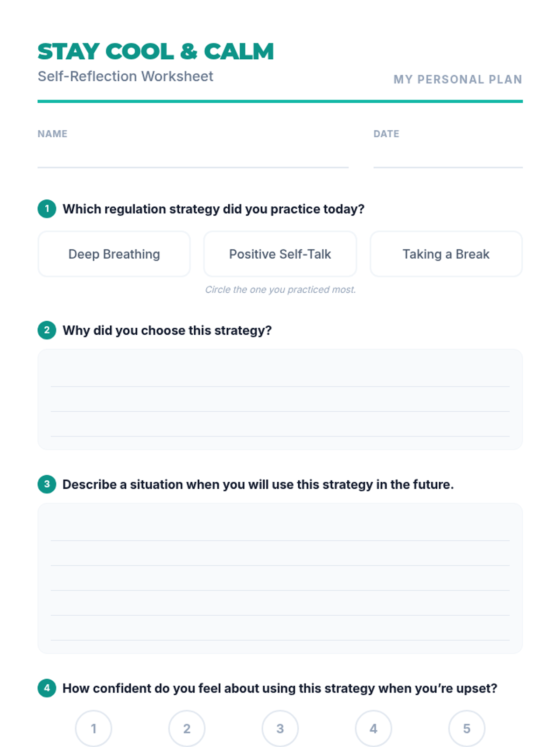
Task: Choose confidence rating circle 4
Action: tap(373, 728)
